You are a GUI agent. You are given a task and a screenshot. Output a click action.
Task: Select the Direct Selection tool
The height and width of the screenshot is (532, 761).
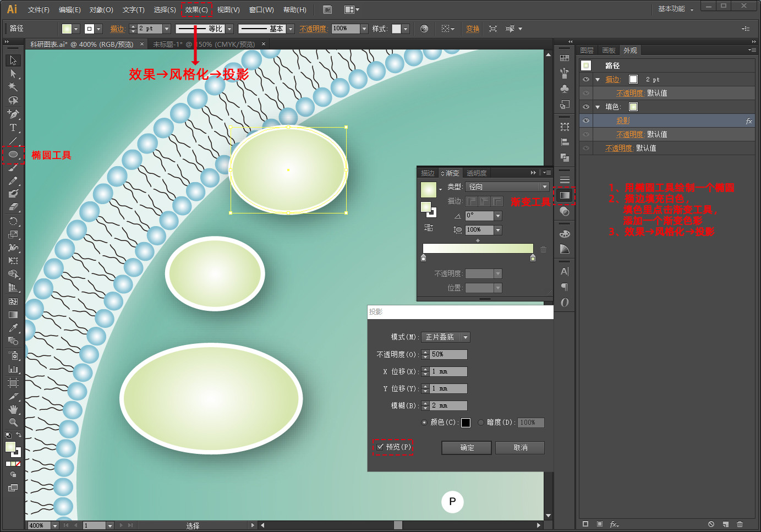13,74
